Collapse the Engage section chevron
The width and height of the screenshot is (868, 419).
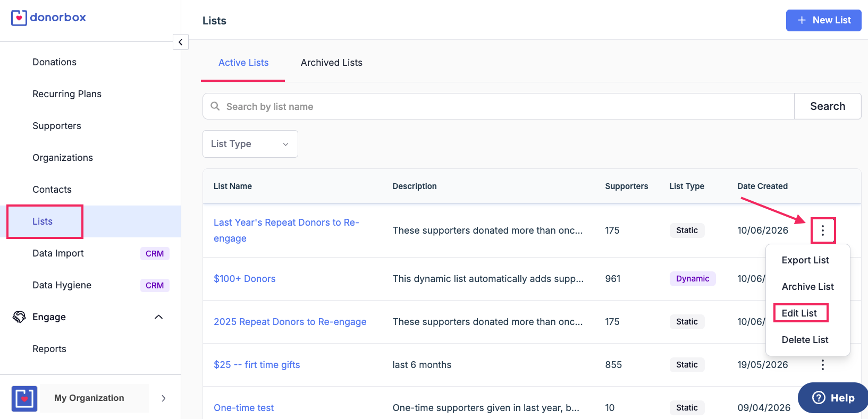click(x=158, y=317)
